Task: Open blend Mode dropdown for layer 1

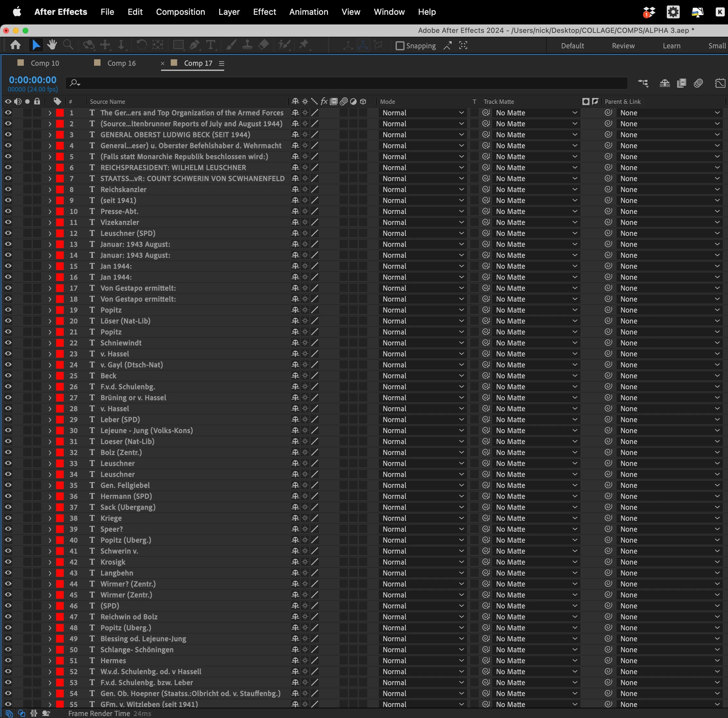Action: pyautogui.click(x=422, y=113)
